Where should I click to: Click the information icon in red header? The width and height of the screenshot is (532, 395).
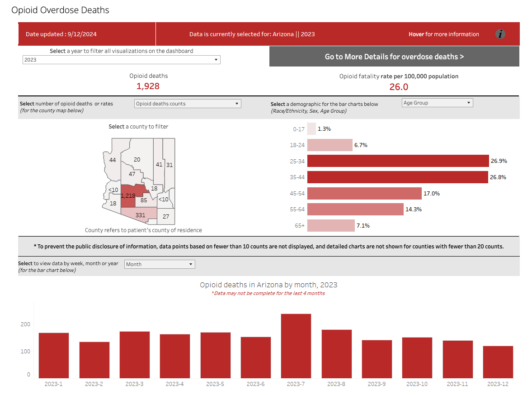click(500, 34)
